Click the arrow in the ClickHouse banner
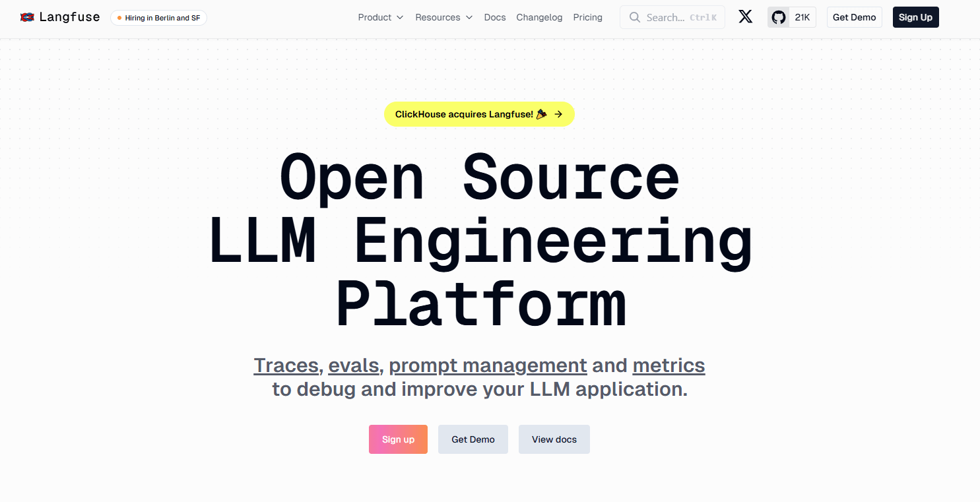Image resolution: width=980 pixels, height=502 pixels. click(x=558, y=113)
